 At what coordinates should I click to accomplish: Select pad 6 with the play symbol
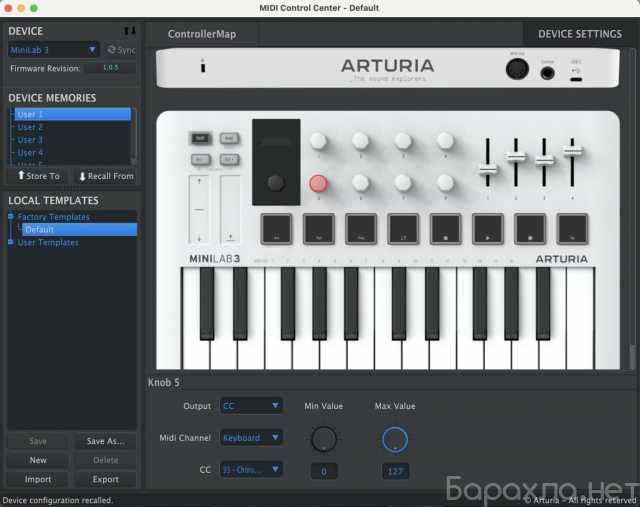click(488, 229)
